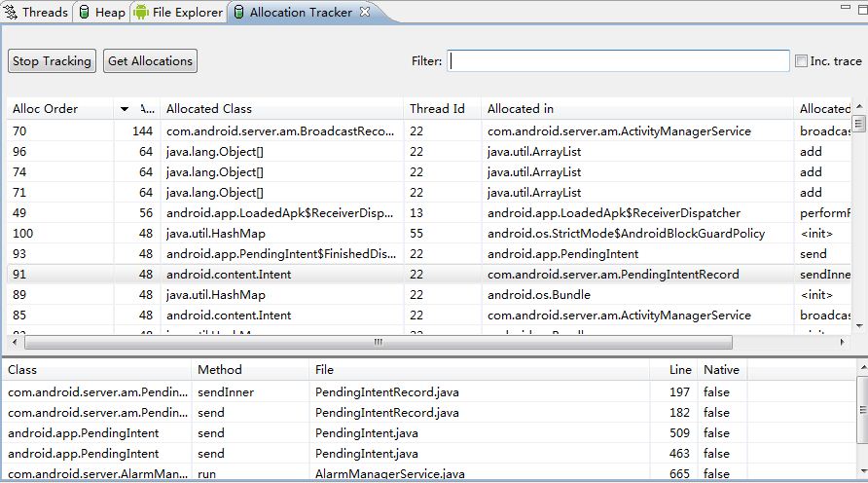This screenshot has width=868, height=483.
Task: Click the File column header
Action: click(480, 370)
